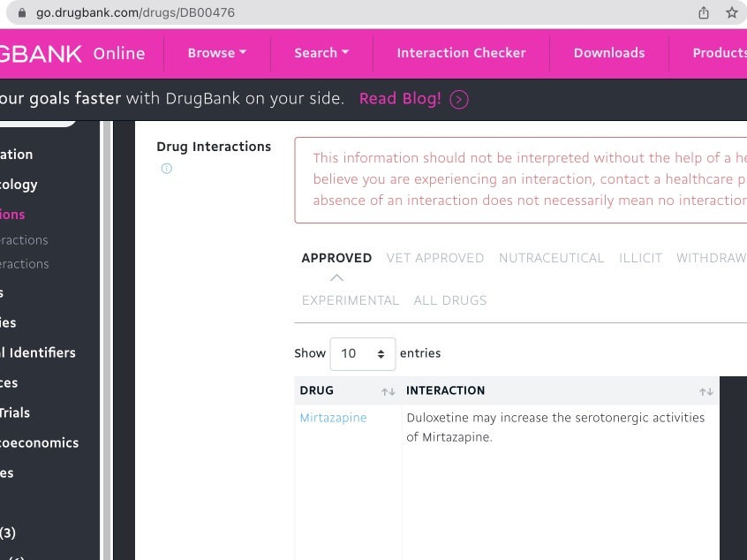The width and height of the screenshot is (747, 560).
Task: Switch to the ILLICIT tab
Action: click(640, 258)
